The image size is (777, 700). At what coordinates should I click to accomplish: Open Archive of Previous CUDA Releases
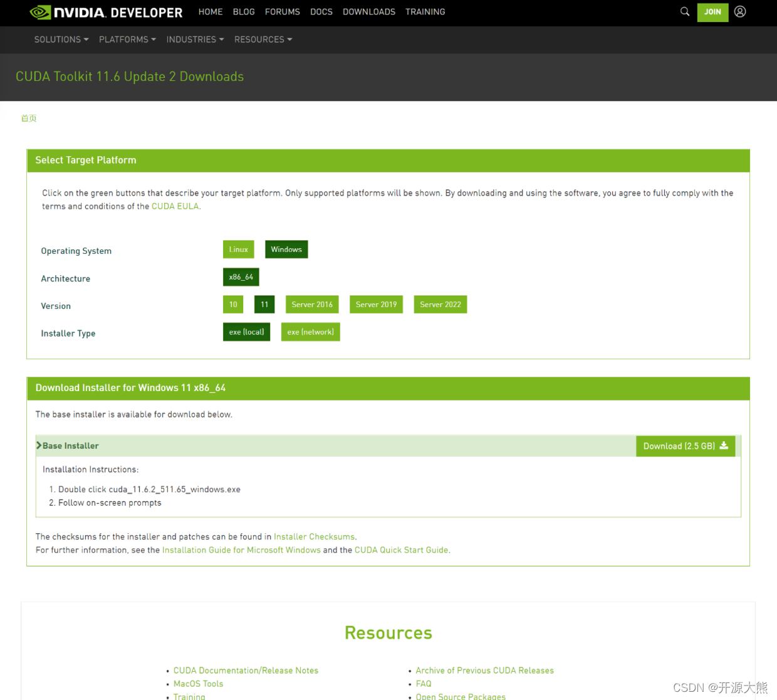[485, 671]
